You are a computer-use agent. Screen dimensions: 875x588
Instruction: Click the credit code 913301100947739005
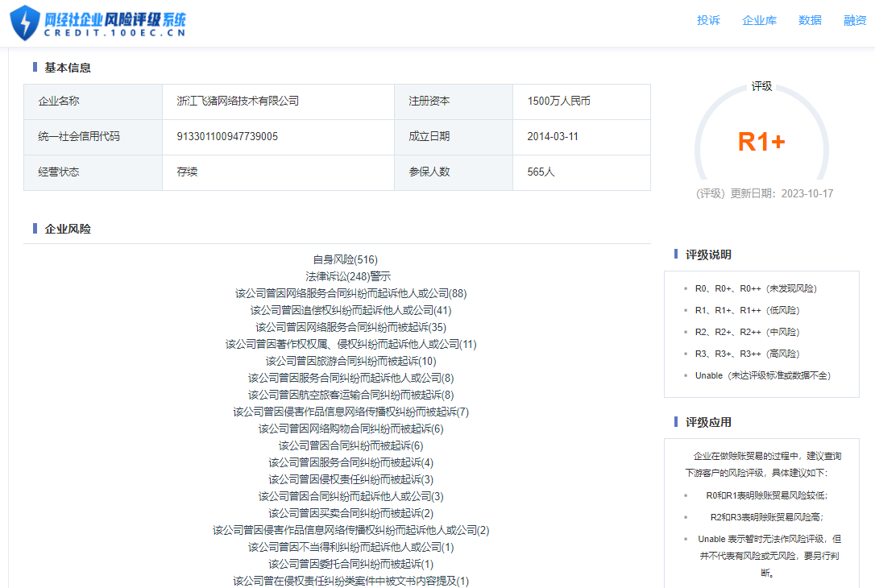point(227,137)
